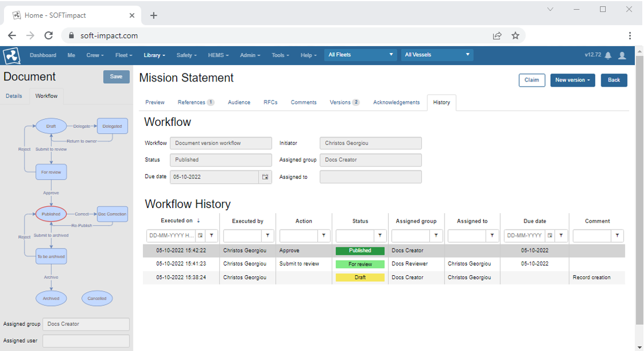
Task: Switch to the References tab
Action: pos(196,103)
